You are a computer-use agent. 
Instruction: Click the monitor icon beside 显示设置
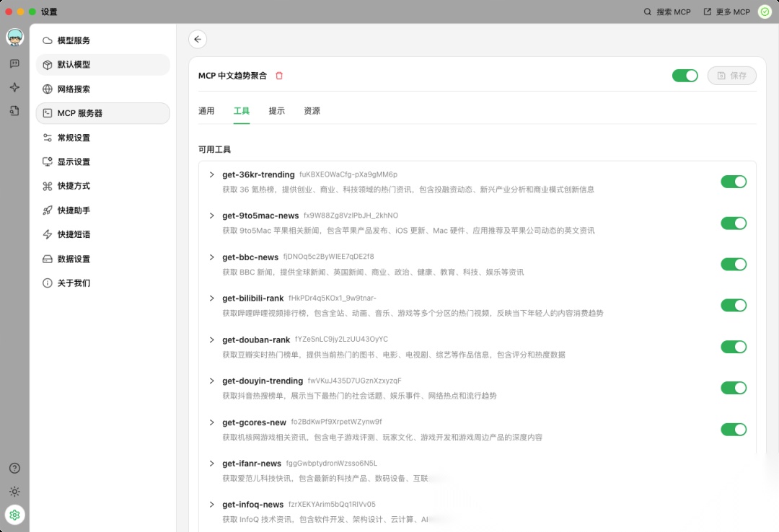pos(47,161)
